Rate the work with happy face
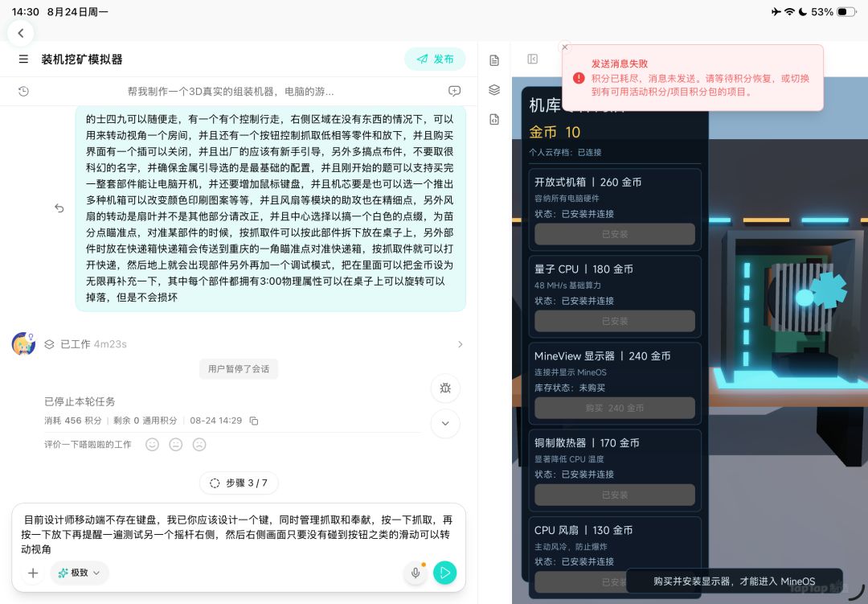 pyautogui.click(x=152, y=445)
